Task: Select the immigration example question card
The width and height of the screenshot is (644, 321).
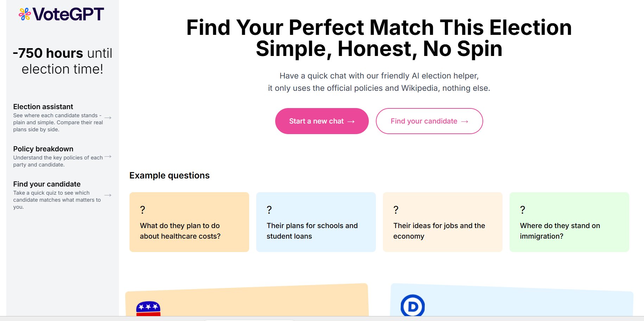Action: (569, 222)
